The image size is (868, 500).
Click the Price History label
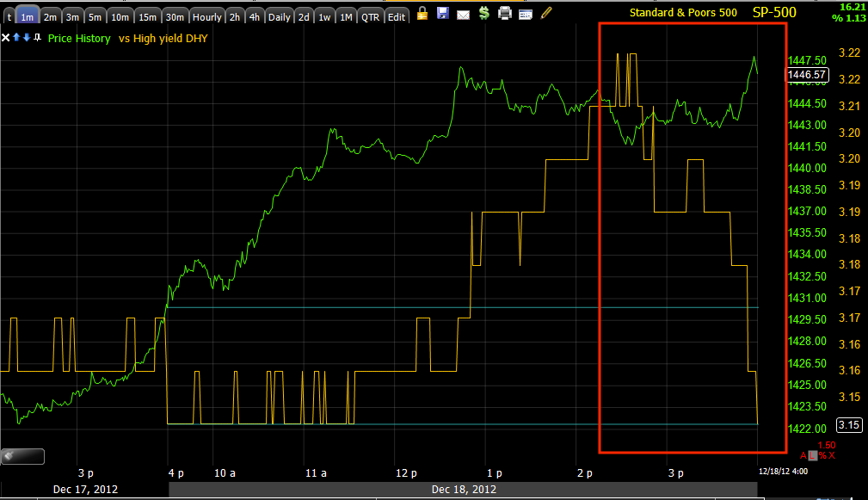point(79,38)
